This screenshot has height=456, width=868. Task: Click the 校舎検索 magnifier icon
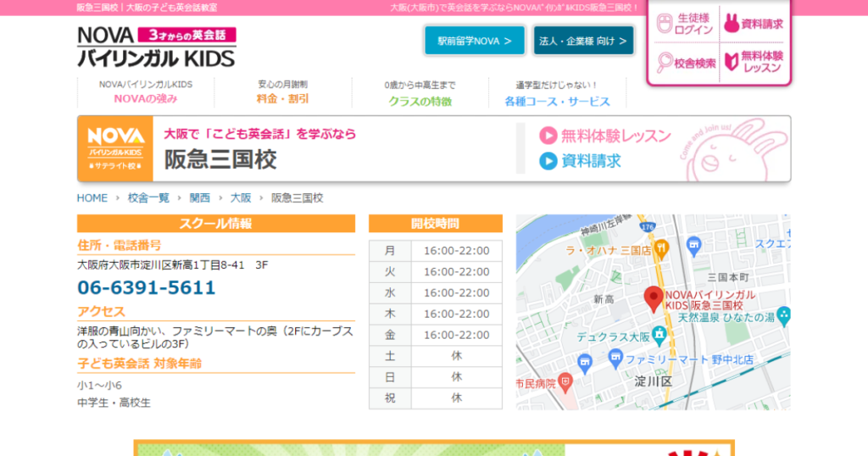(x=665, y=62)
